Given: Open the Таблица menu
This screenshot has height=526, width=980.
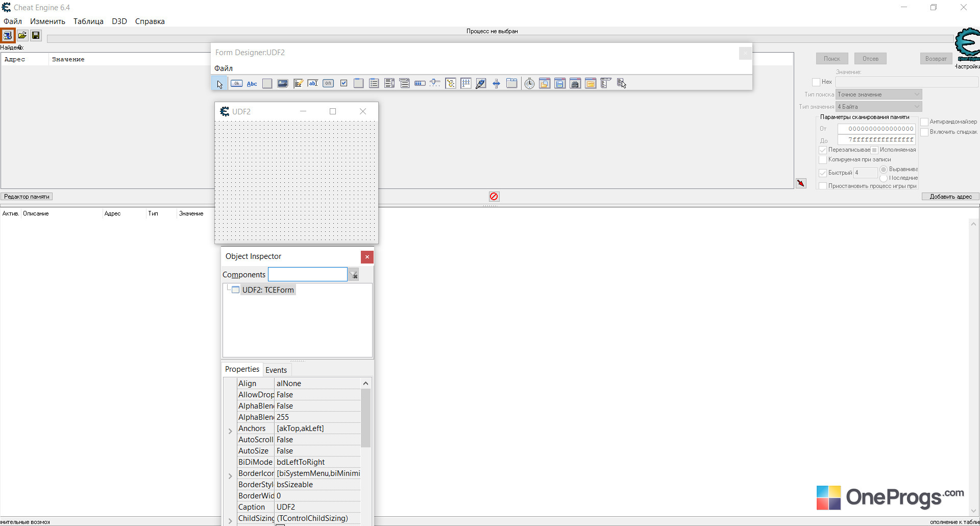Looking at the screenshot, I should pos(88,21).
